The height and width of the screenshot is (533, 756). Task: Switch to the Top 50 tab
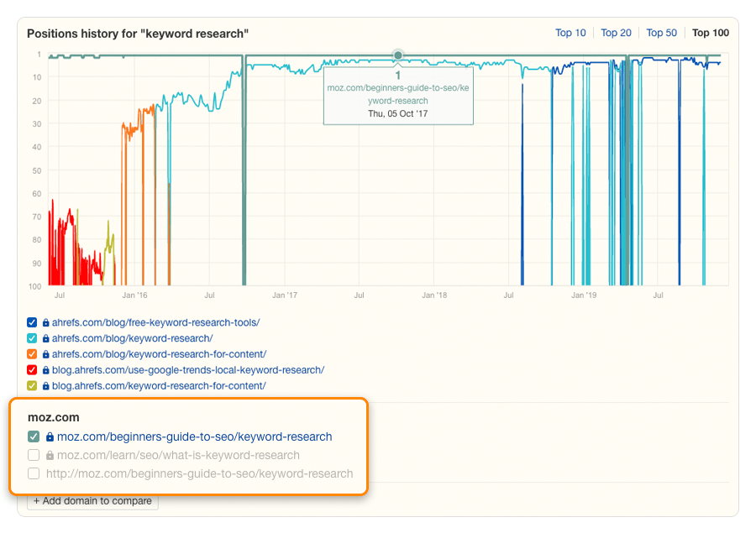(x=662, y=33)
